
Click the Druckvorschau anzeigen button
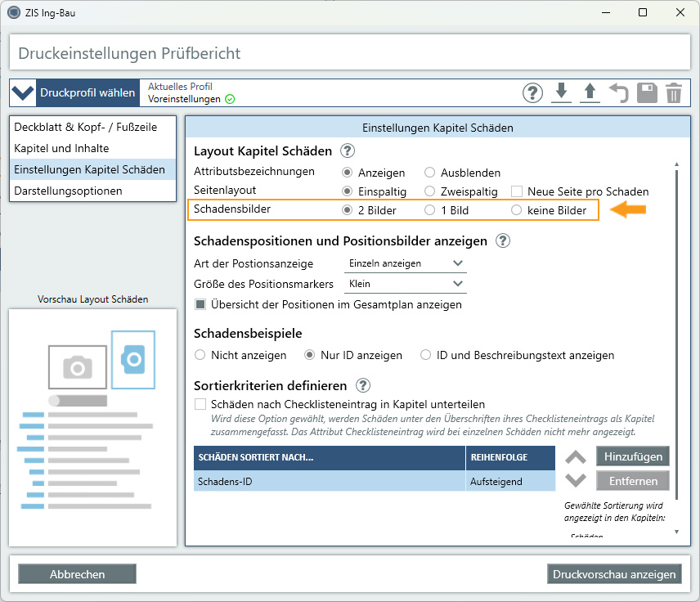click(614, 574)
